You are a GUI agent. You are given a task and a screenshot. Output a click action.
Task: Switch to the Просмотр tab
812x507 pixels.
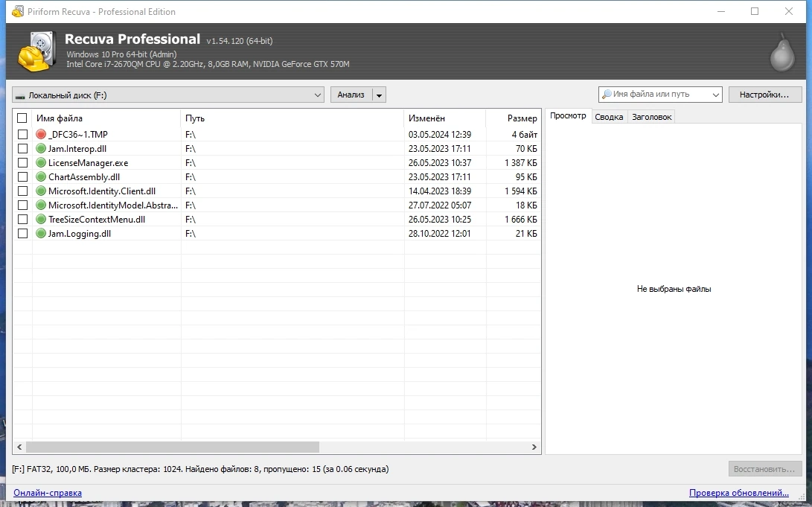pyautogui.click(x=568, y=116)
